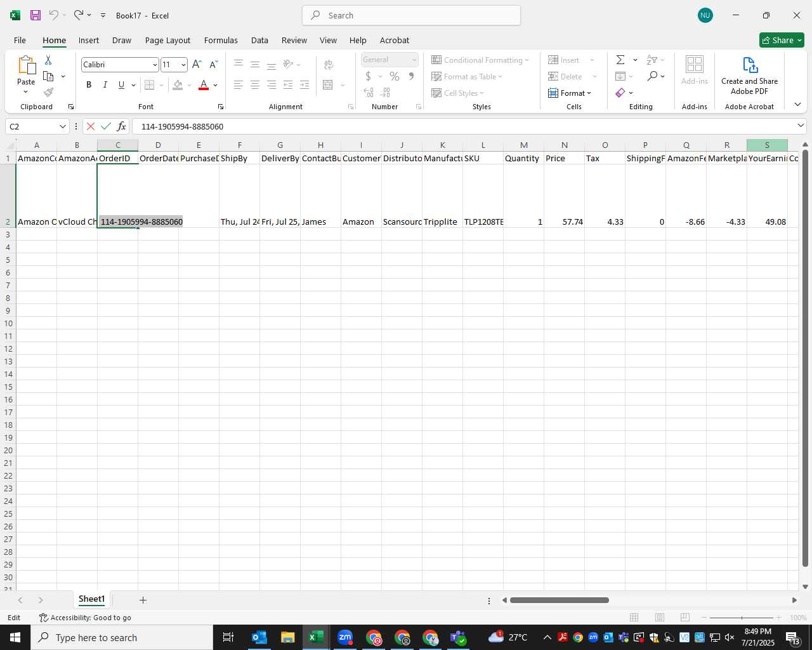Click the Align Left icon
Image resolution: width=812 pixels, height=650 pixels.
tap(239, 85)
